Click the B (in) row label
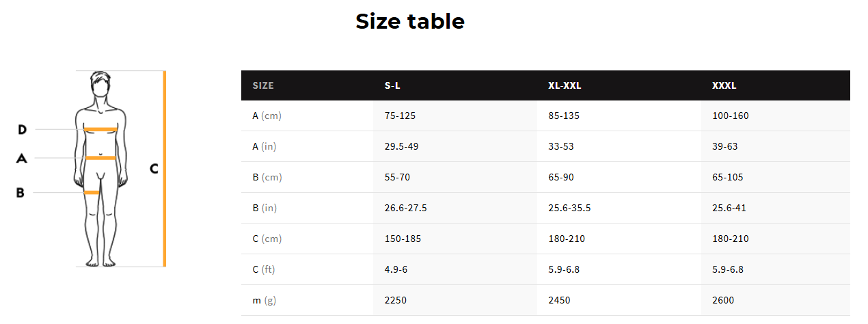868x324 pixels. 266,208
